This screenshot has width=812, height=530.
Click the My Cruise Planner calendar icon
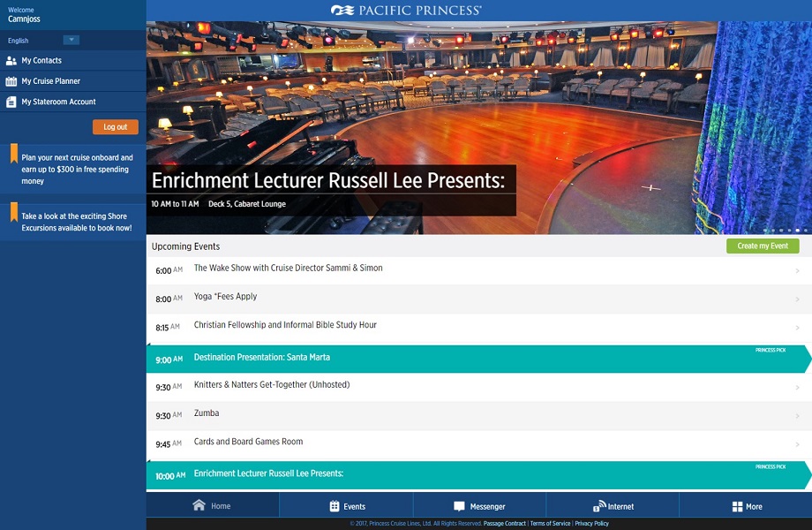tap(11, 81)
